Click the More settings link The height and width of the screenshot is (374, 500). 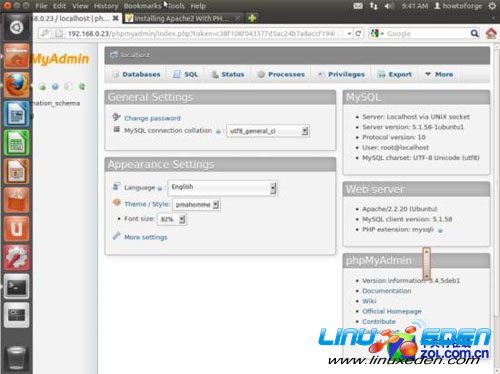coord(146,237)
